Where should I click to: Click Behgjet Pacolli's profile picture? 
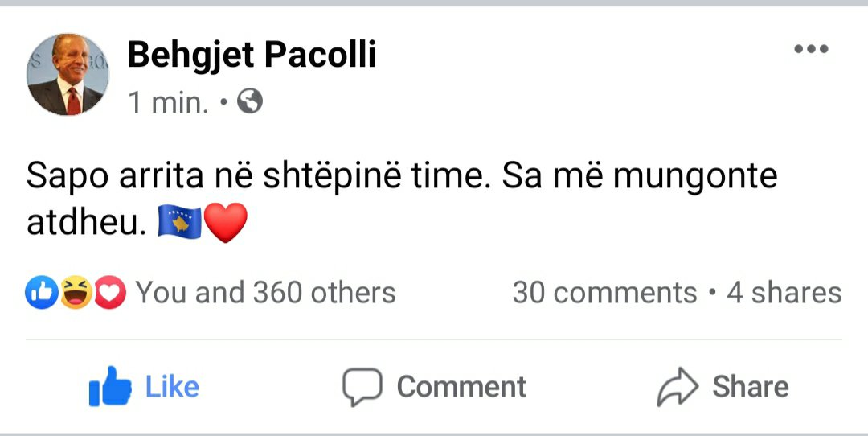tap(68, 75)
